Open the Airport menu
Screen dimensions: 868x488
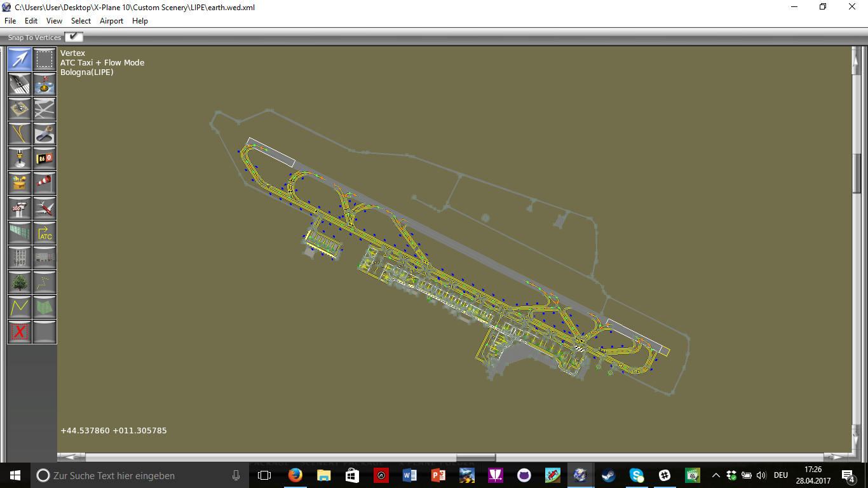[111, 21]
